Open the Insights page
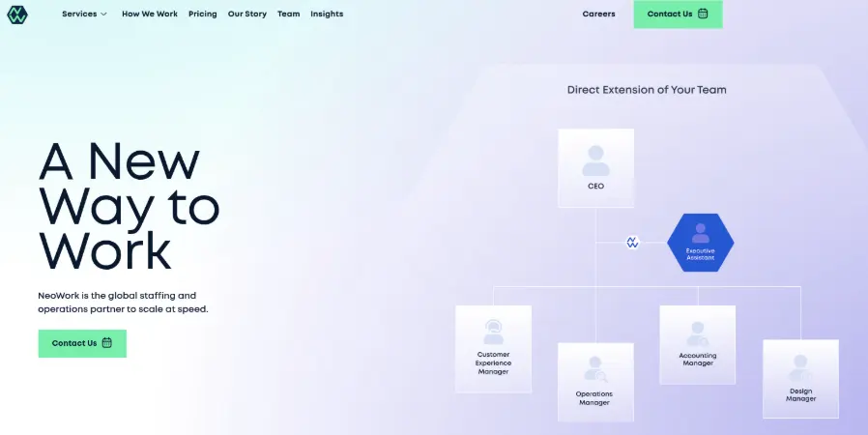The image size is (868, 435). (327, 14)
